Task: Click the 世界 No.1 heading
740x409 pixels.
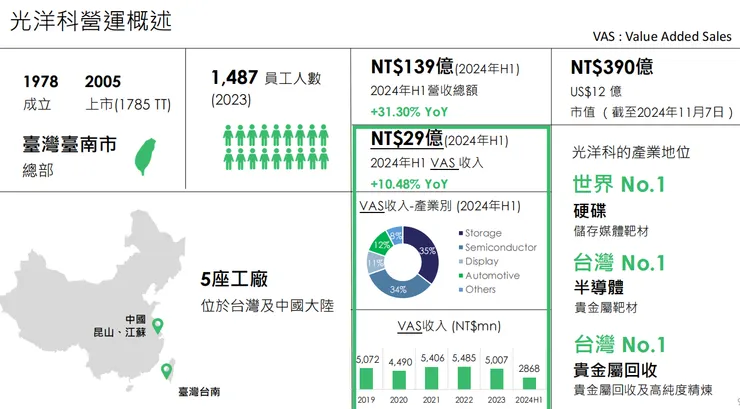Action: [x=619, y=184]
